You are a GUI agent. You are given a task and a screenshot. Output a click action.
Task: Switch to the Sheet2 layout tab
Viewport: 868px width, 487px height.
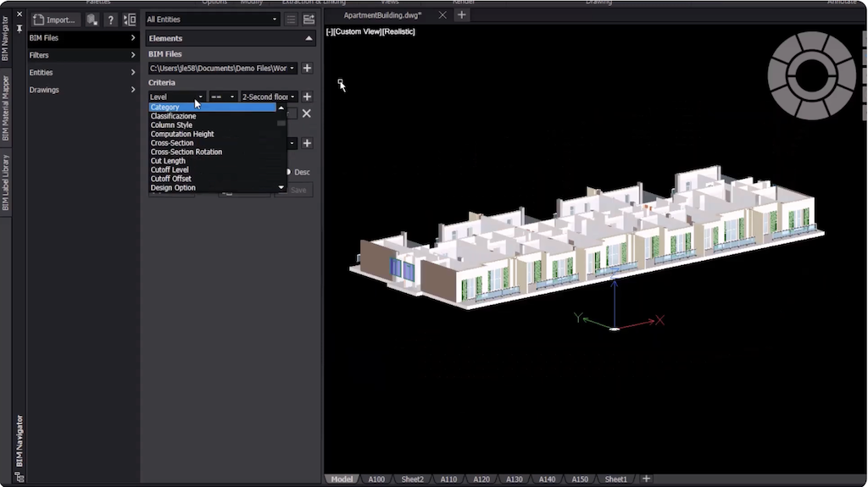coord(413,479)
